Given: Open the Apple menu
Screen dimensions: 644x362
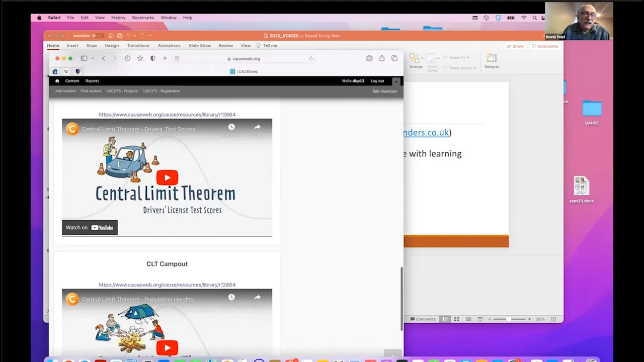Looking at the screenshot, I should tap(39, 18).
